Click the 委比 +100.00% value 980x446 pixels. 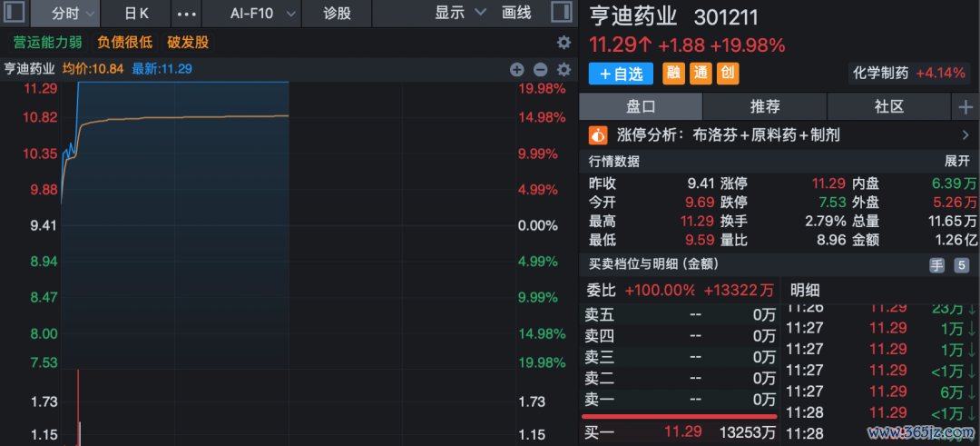[660, 291]
